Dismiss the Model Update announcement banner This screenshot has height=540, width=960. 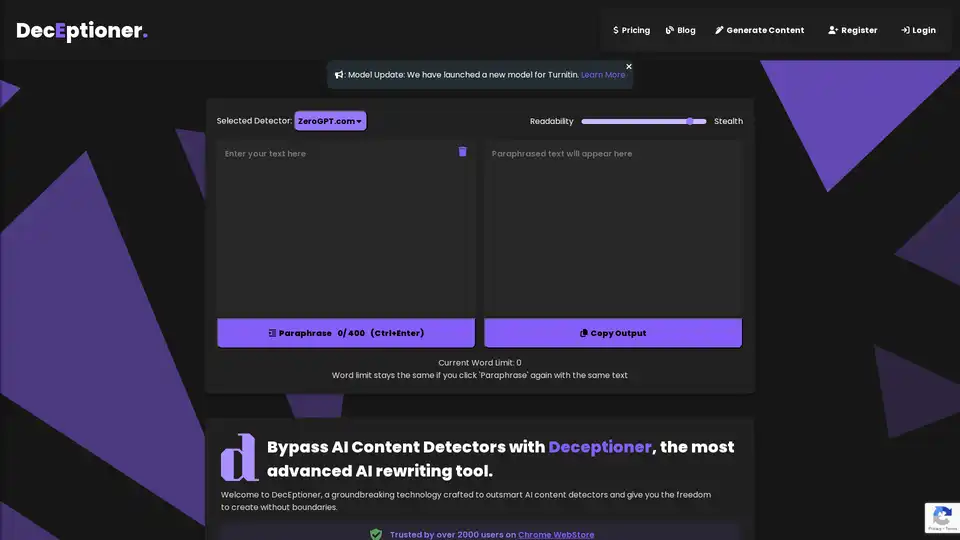tap(629, 66)
